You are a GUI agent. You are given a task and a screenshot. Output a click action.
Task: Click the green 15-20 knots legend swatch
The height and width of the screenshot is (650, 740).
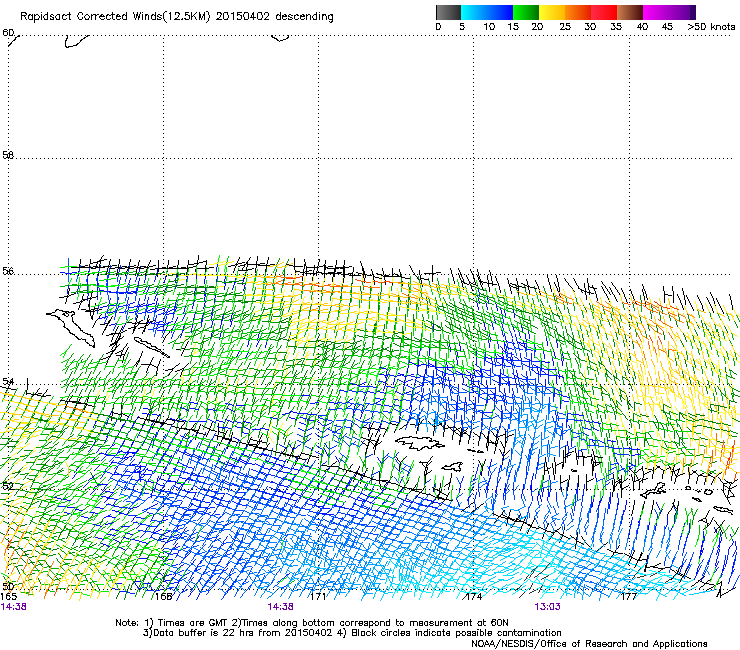tap(526, 12)
